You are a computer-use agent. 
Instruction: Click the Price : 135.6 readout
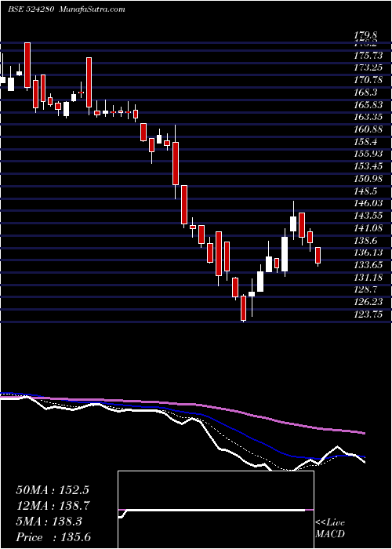[x=55, y=537]
